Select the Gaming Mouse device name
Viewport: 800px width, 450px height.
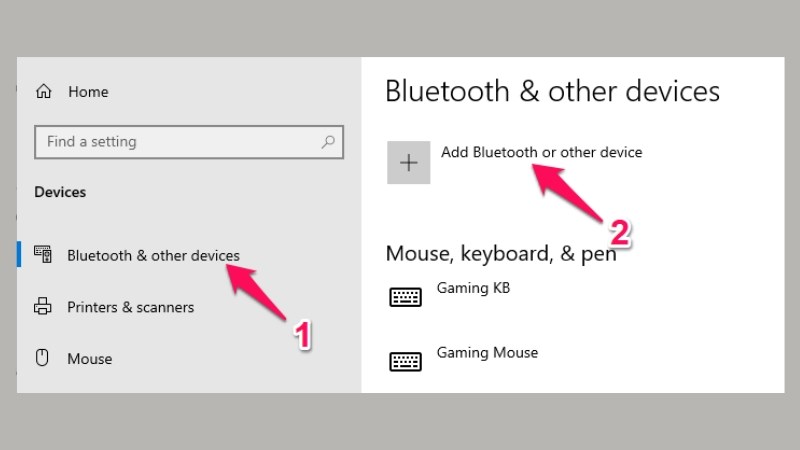click(487, 353)
